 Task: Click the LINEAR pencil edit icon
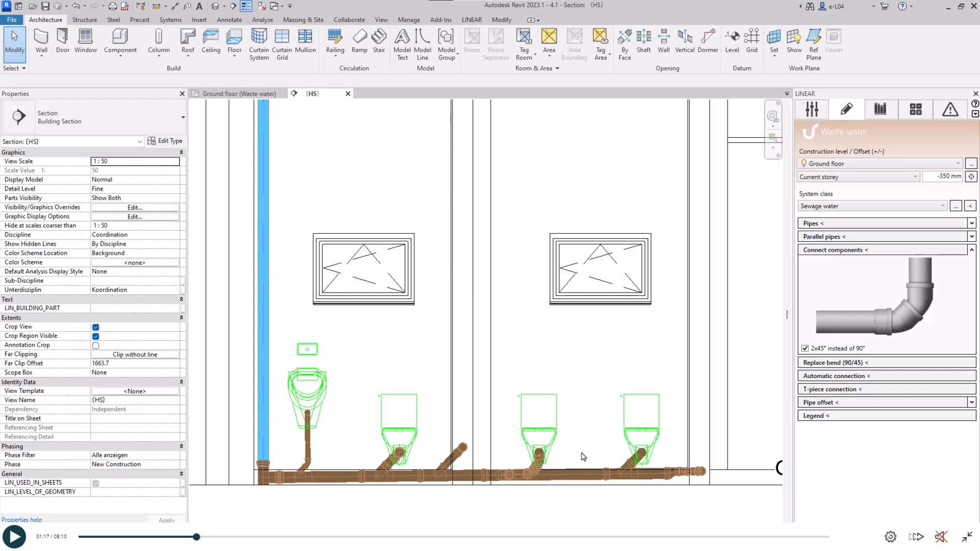(846, 110)
